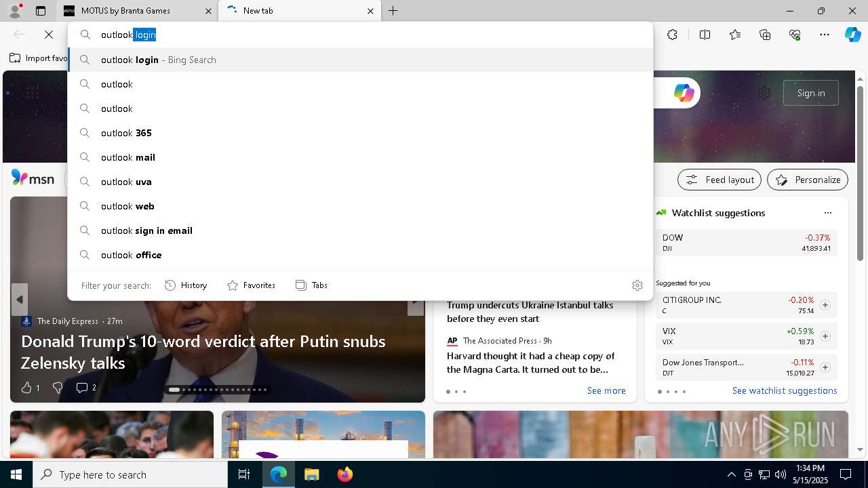Like the Donald Trump headline story
Image resolution: width=868 pixels, height=488 pixels.
pos(31,388)
